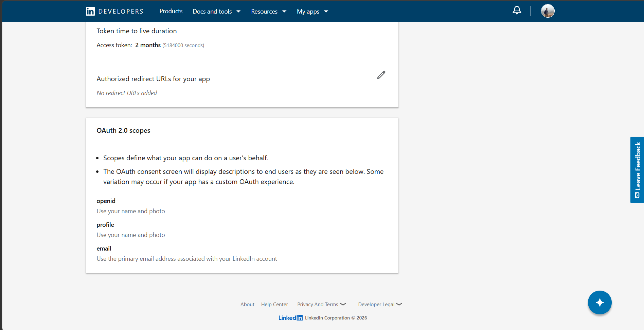The width and height of the screenshot is (644, 330).
Task: Click the Leave Feedback side tab
Action: tap(637, 170)
